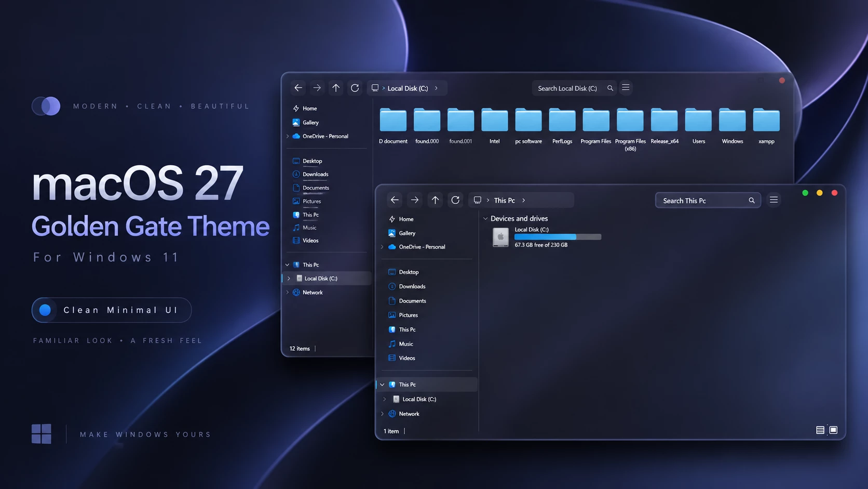The width and height of the screenshot is (868, 489).
Task: Click Forward arrow in Local Disk window
Action: pyautogui.click(x=317, y=88)
